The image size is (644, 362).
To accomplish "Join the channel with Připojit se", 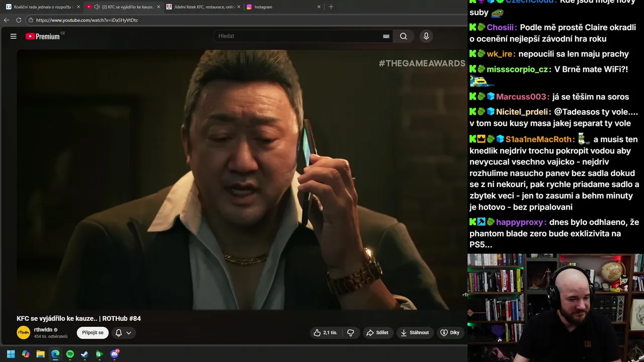I will pyautogui.click(x=93, y=333).
